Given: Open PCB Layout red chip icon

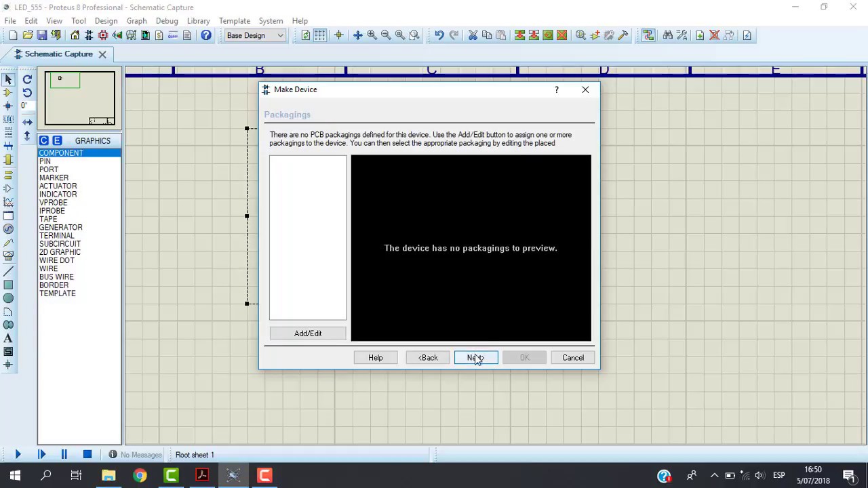Looking at the screenshot, I should pos(103,35).
